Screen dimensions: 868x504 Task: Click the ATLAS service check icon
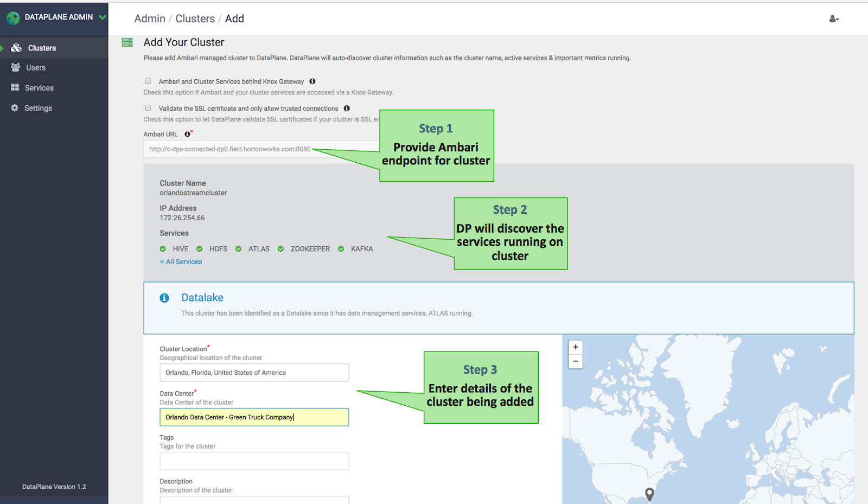click(239, 249)
